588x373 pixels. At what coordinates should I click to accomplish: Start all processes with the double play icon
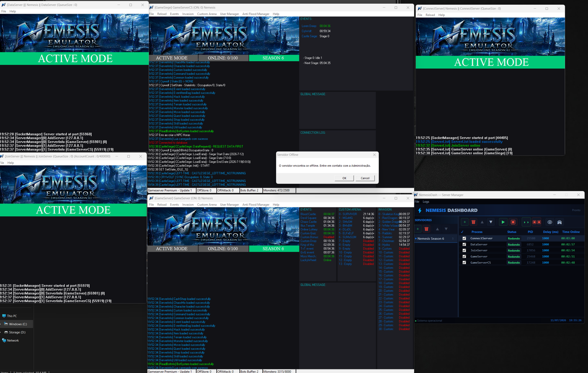click(526, 222)
